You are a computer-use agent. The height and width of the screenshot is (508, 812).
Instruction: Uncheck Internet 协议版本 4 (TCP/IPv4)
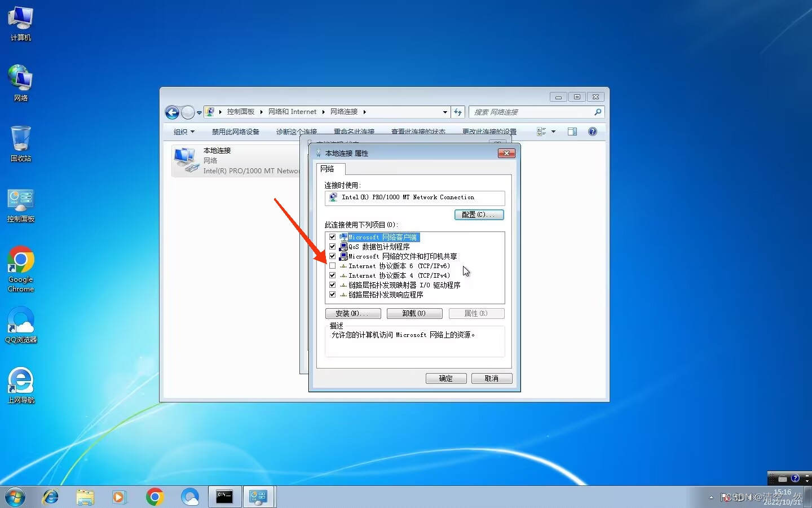[x=332, y=275]
